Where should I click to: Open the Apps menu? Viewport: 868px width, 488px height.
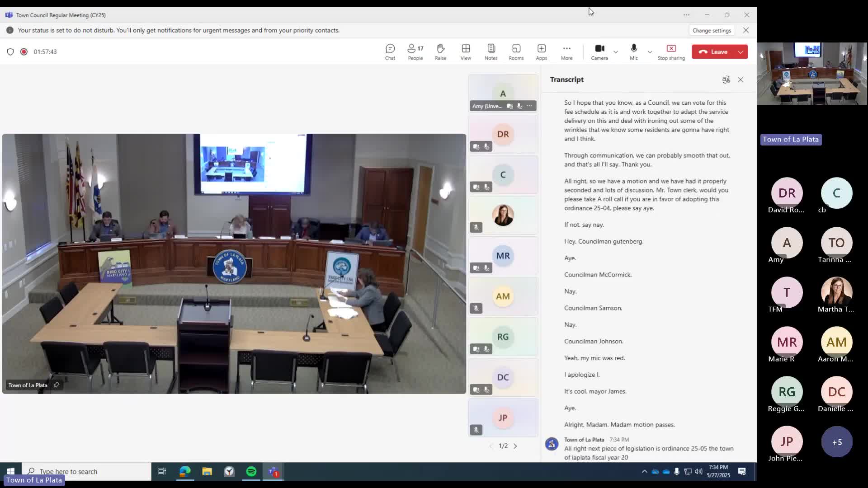pyautogui.click(x=541, y=52)
